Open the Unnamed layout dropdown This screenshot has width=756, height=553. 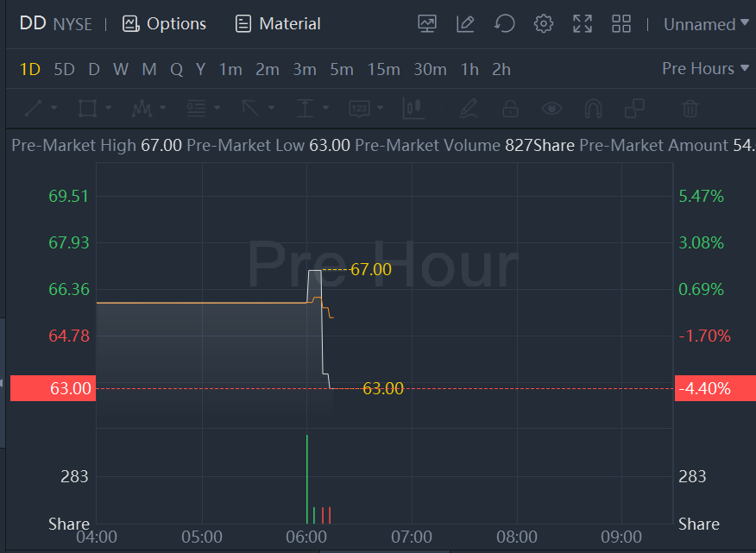(x=705, y=25)
